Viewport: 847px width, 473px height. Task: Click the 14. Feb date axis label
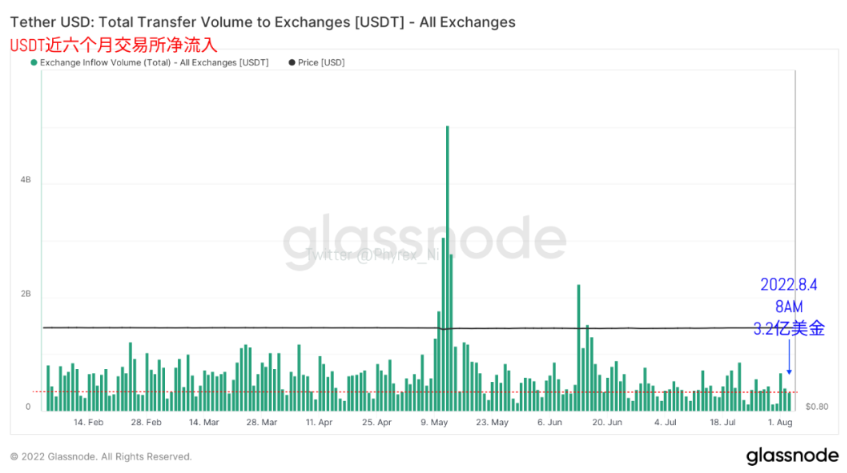tap(88, 422)
